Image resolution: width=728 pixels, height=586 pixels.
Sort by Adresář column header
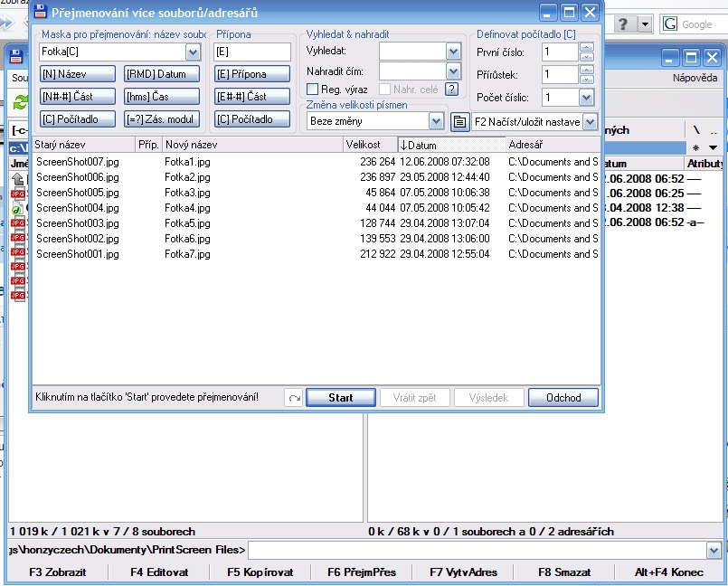[x=553, y=145]
